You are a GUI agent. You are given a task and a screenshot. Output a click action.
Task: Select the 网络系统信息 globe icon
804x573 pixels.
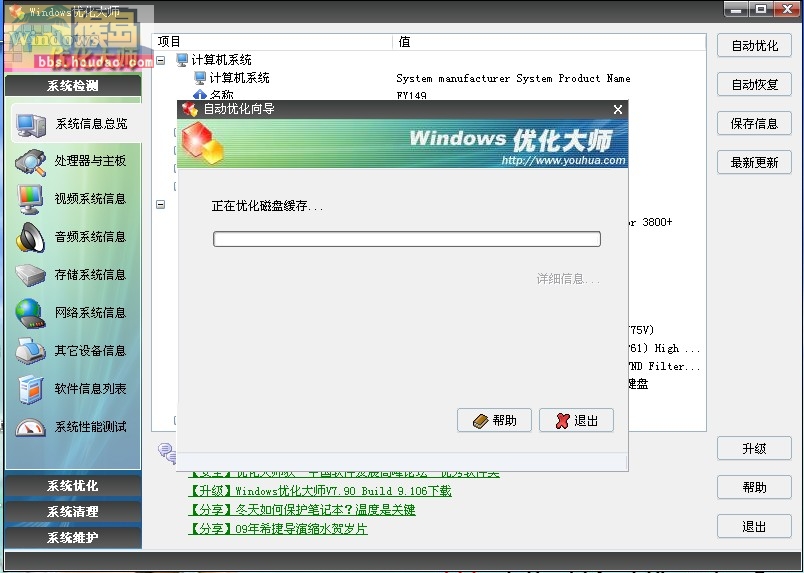click(x=30, y=313)
